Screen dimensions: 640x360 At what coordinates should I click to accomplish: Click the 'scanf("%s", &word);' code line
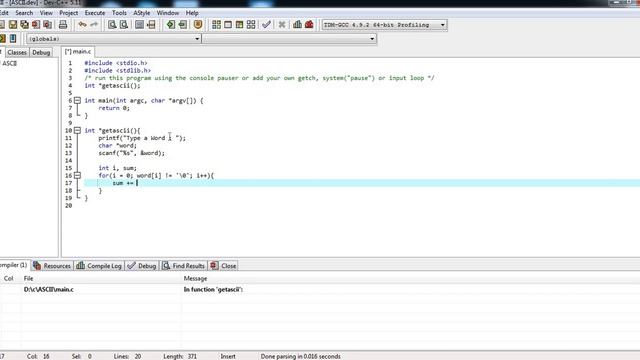point(131,153)
